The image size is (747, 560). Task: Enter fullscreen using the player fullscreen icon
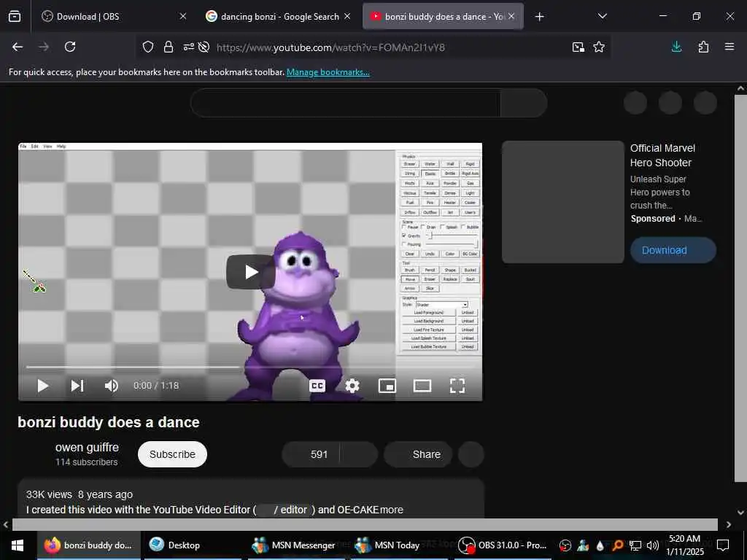pyautogui.click(x=457, y=386)
